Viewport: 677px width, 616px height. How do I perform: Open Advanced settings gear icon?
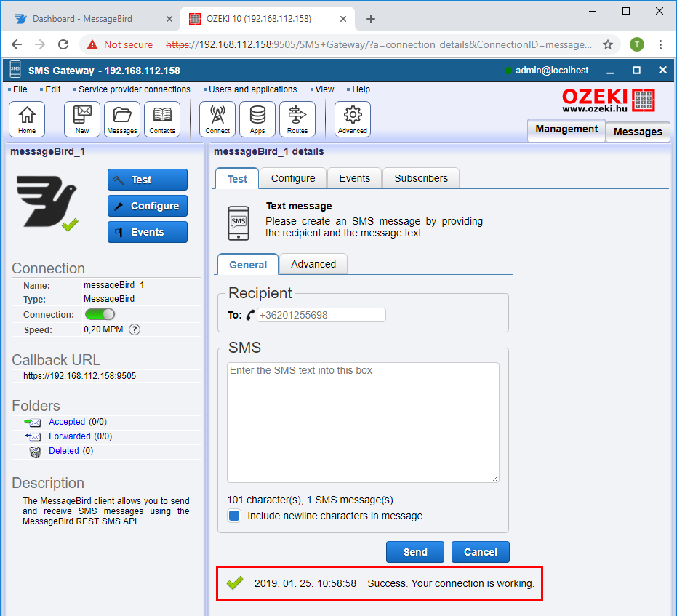[x=353, y=119]
